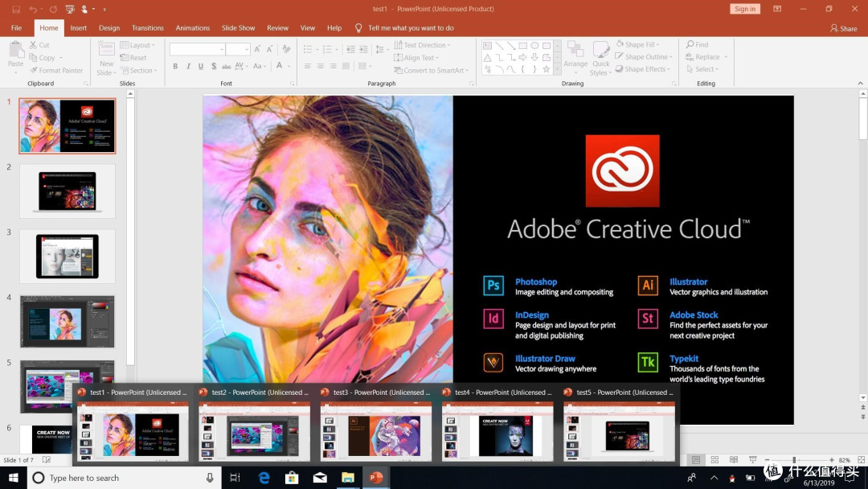Switch to Slide Sorter view in status bar
The height and width of the screenshot is (489, 868).
pos(714,460)
